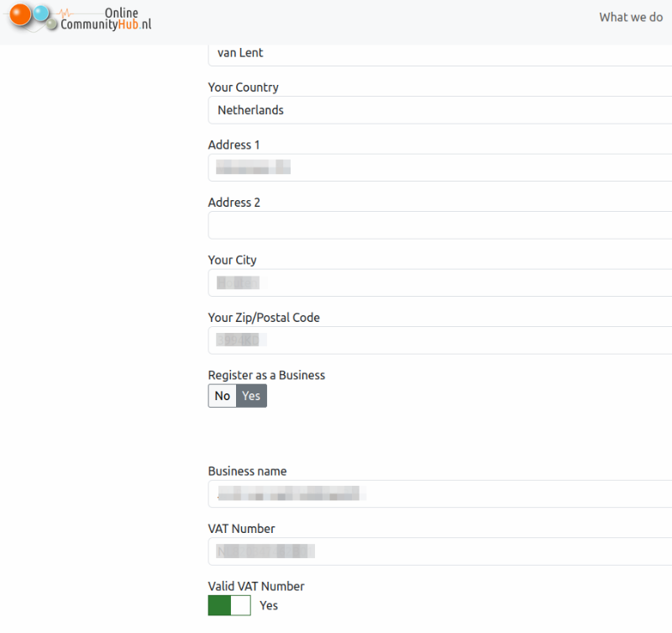
Task: Open the What we do menu
Action: pos(631,17)
